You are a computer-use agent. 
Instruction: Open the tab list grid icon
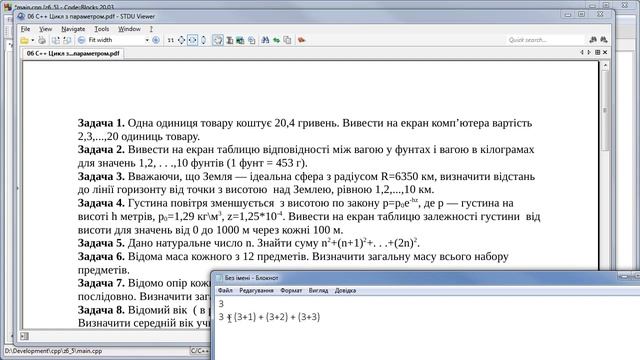pos(598,52)
